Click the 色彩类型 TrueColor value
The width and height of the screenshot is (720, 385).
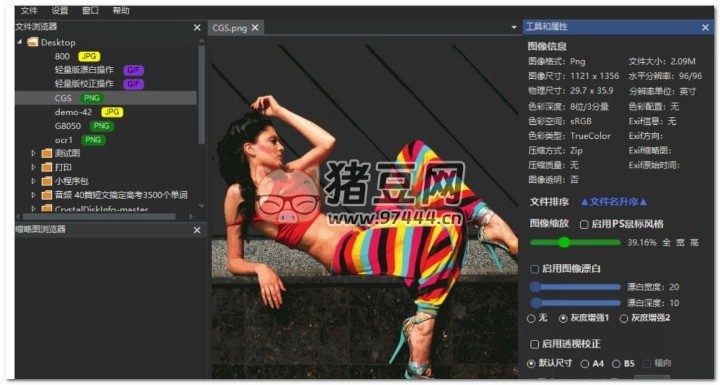[591, 136]
